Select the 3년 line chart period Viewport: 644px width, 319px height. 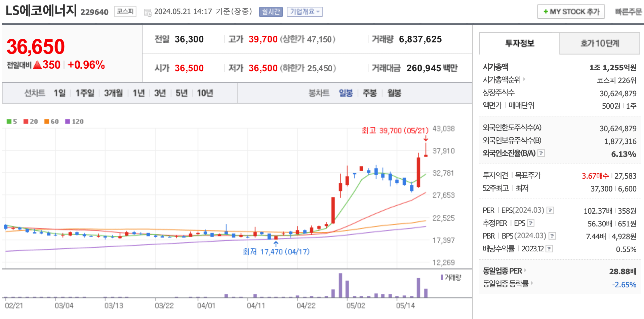pyautogui.click(x=160, y=93)
